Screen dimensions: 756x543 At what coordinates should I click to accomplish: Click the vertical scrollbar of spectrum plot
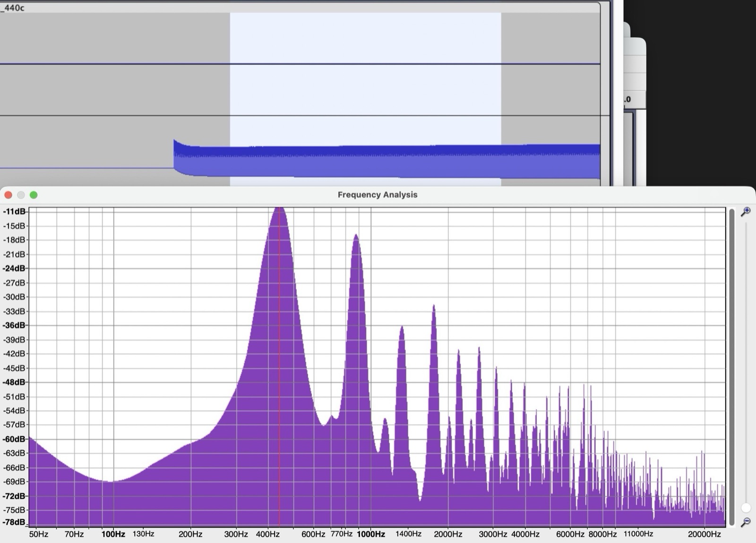732,367
